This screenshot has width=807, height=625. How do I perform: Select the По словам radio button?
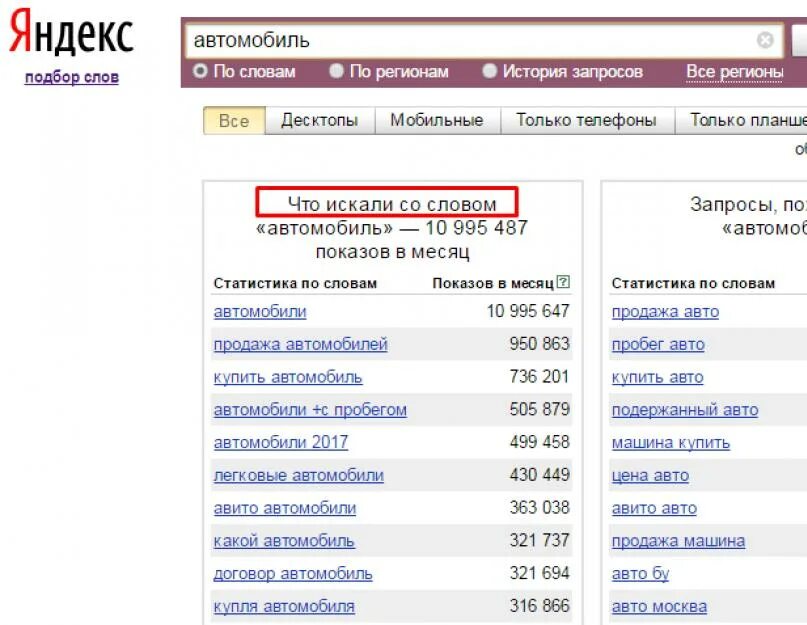click(x=200, y=71)
